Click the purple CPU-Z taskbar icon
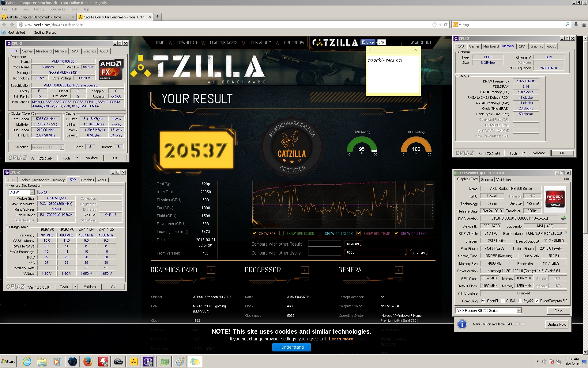 (x=148, y=362)
